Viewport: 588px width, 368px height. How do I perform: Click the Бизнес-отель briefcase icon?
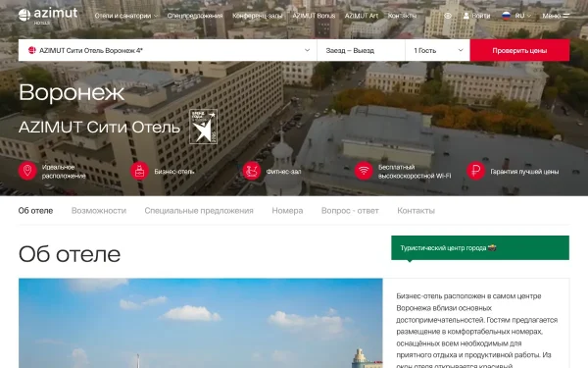139,171
